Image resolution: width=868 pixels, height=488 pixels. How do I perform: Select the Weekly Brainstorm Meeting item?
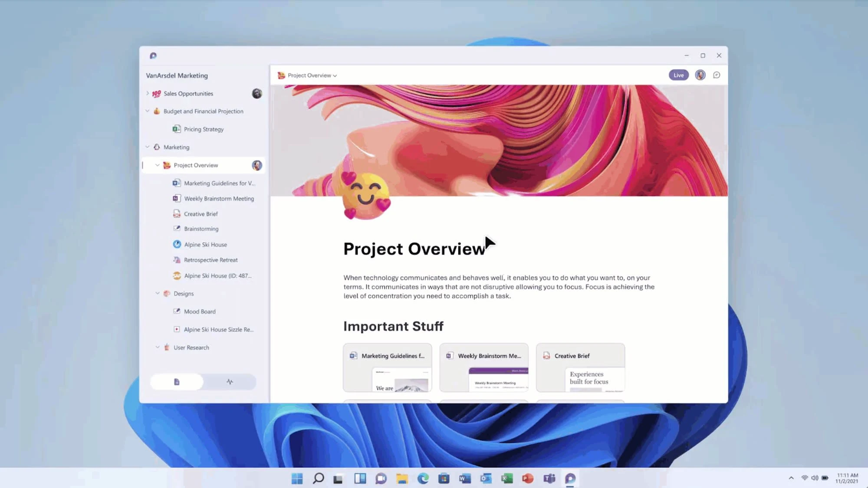[x=219, y=198]
